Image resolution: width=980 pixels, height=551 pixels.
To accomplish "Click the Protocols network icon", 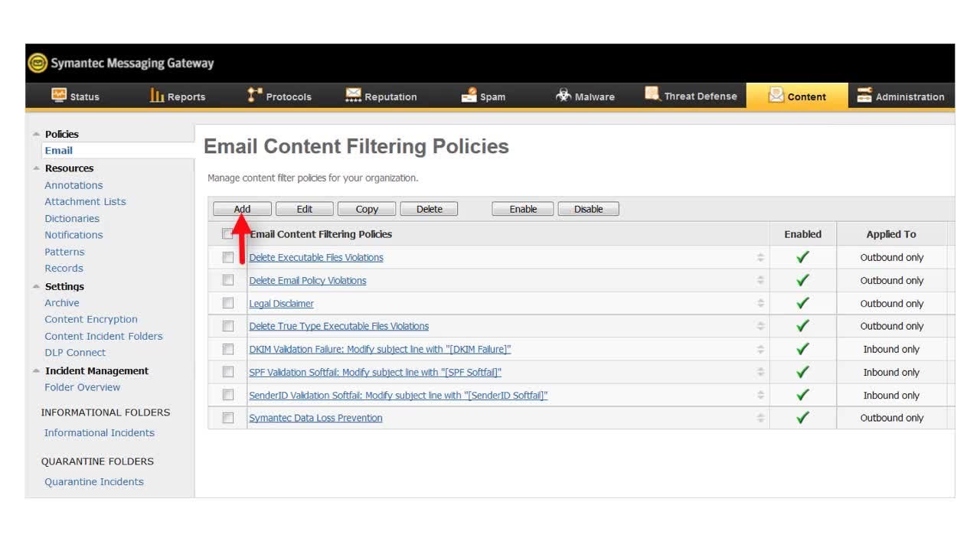I will click(x=255, y=96).
